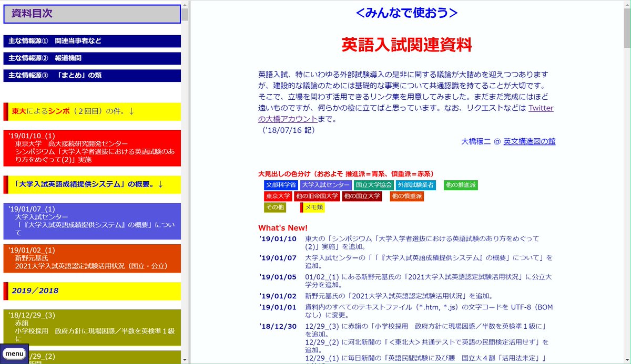
Task: Click the 他の慎重派 orange legend tag
Action: click(407, 196)
